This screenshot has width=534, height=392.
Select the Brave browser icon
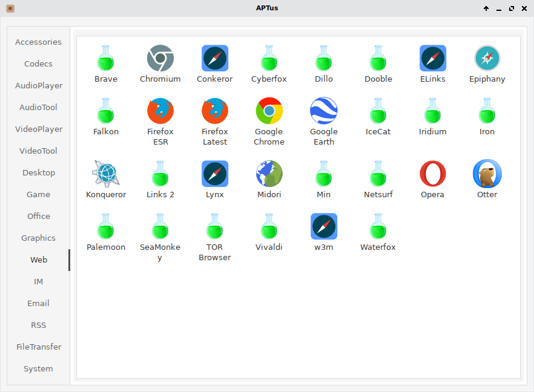click(x=106, y=58)
